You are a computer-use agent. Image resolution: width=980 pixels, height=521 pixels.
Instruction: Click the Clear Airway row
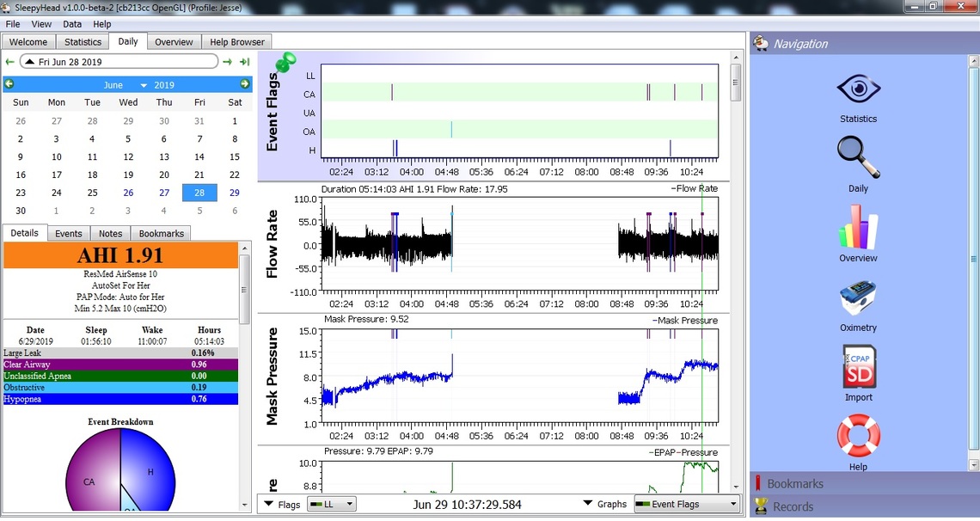[x=120, y=365]
